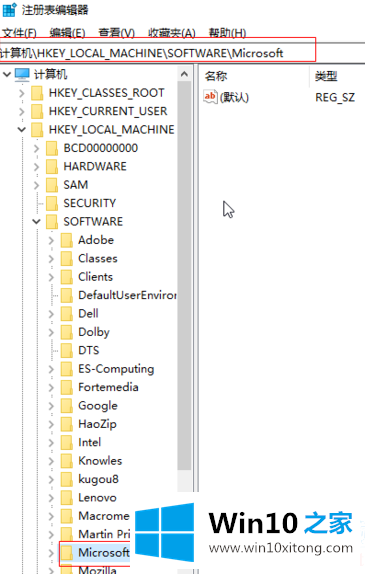
Task: Expand the HKEY_CURRENT_USER key
Action: [x=22, y=111]
